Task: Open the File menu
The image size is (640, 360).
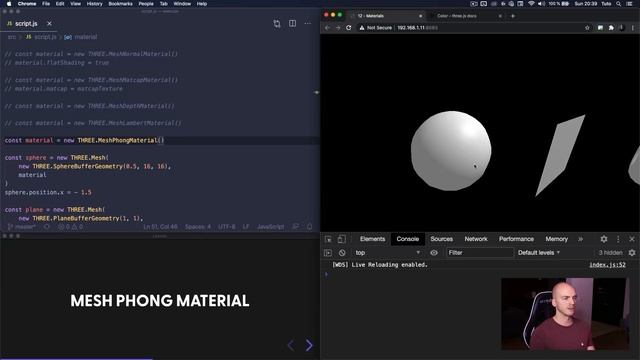Action: (x=46, y=4)
